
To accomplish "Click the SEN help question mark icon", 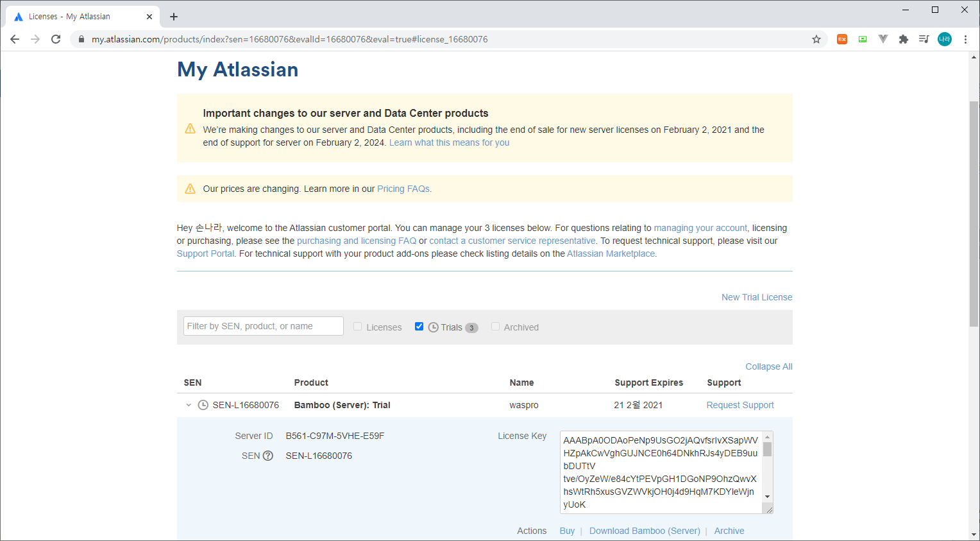I will click(x=268, y=456).
